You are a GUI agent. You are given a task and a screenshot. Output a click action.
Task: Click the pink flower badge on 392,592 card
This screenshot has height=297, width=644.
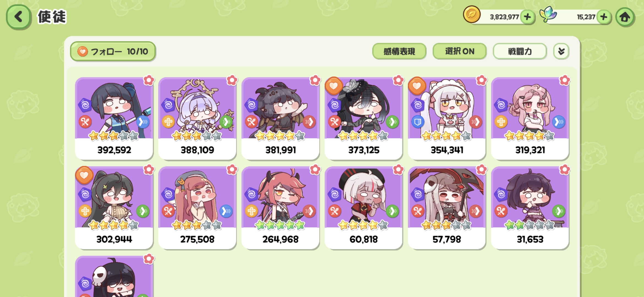pos(149,80)
